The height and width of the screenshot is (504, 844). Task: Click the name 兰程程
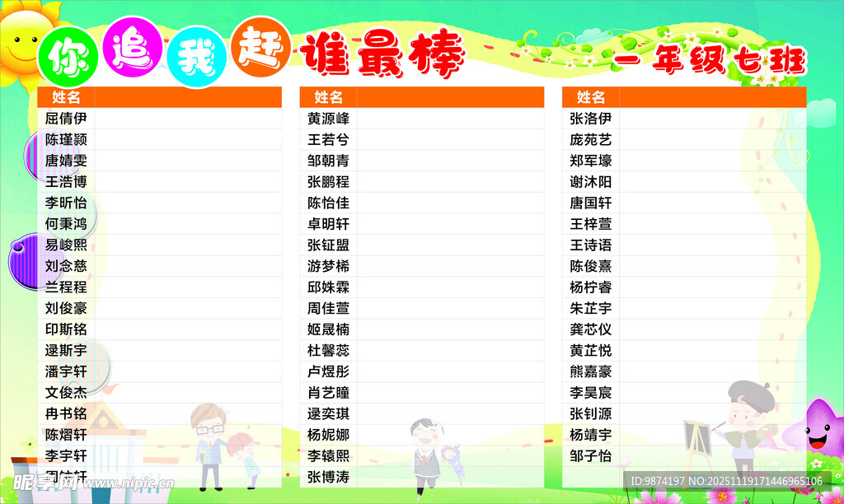66,287
